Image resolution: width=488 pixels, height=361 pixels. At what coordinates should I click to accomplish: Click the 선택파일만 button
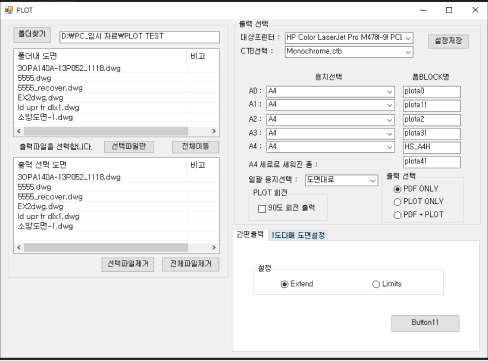pyautogui.click(x=129, y=147)
